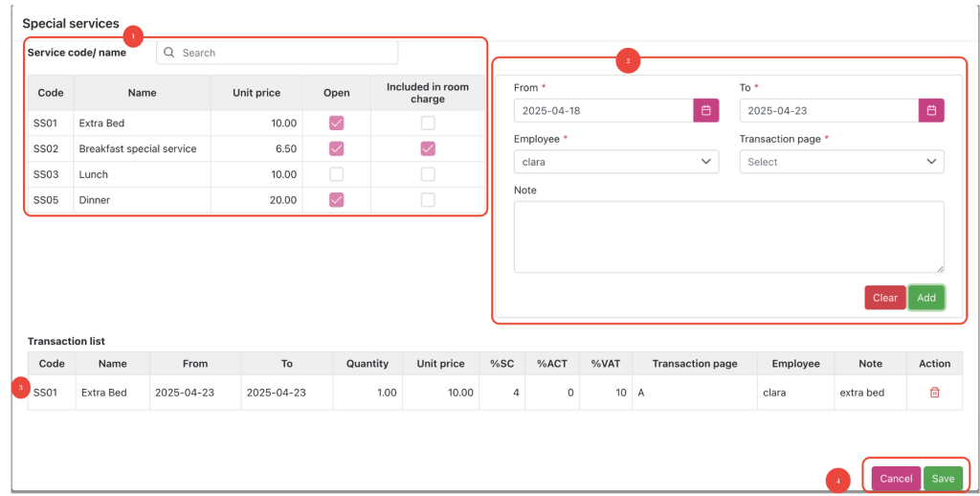Focus the Note text area

coord(728,237)
